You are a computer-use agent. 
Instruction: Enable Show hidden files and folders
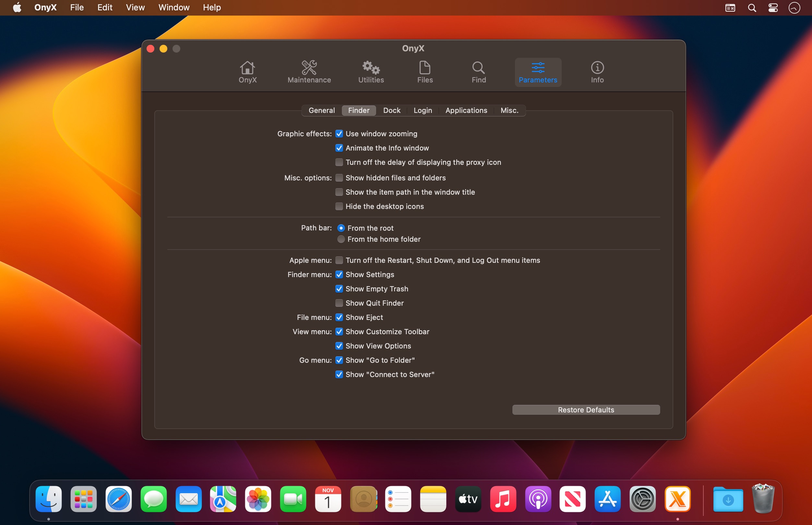coord(339,178)
